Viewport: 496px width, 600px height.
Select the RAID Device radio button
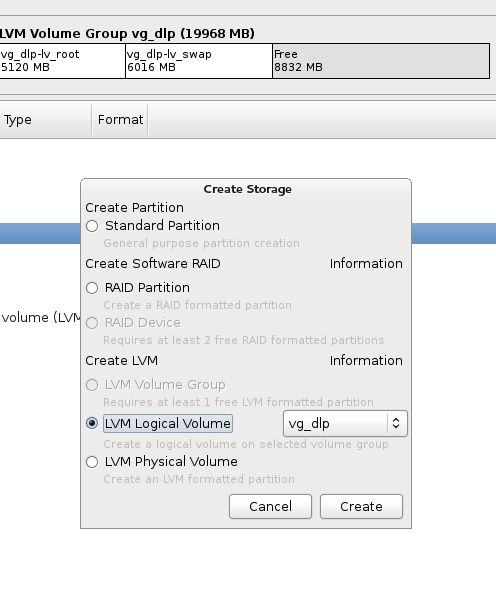92,323
